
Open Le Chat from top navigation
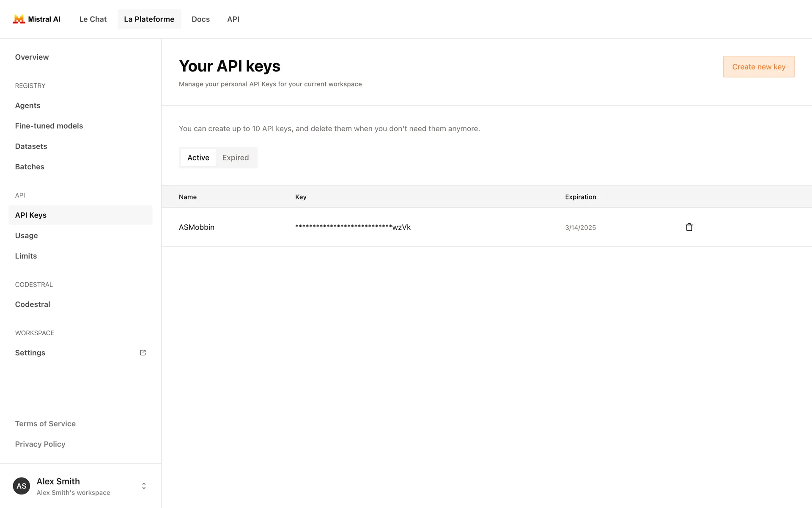coord(93,19)
